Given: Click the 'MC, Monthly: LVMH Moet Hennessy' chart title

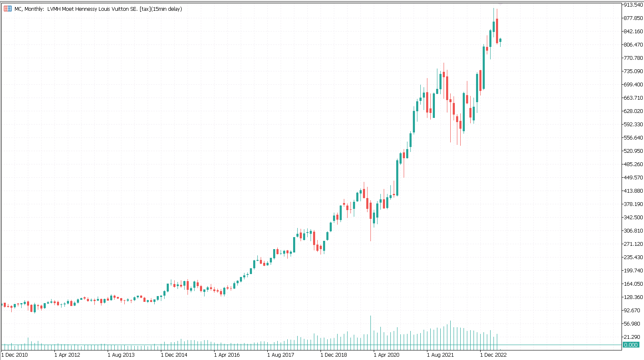Looking at the screenshot, I should coord(98,9).
